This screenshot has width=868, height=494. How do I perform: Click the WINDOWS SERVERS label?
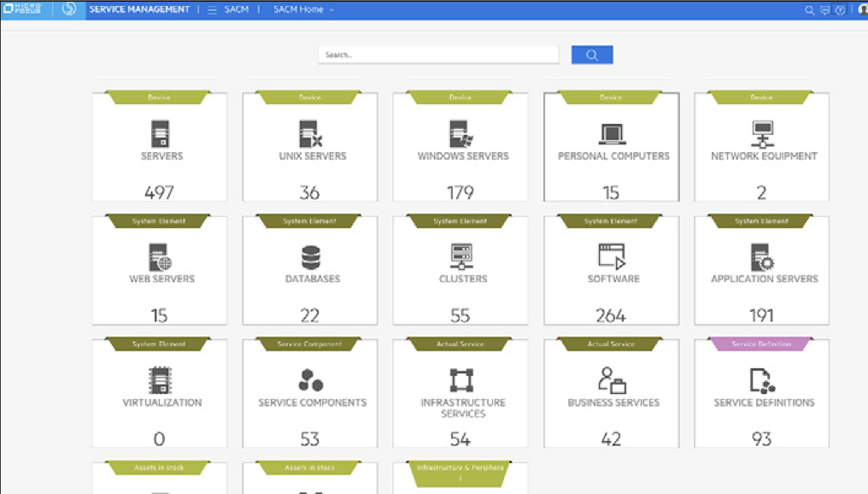click(463, 156)
